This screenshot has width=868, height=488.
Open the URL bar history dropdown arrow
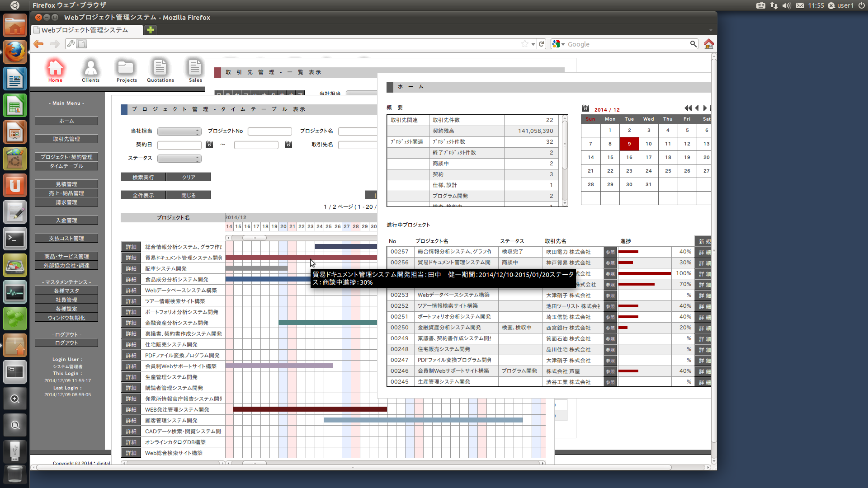click(x=533, y=44)
